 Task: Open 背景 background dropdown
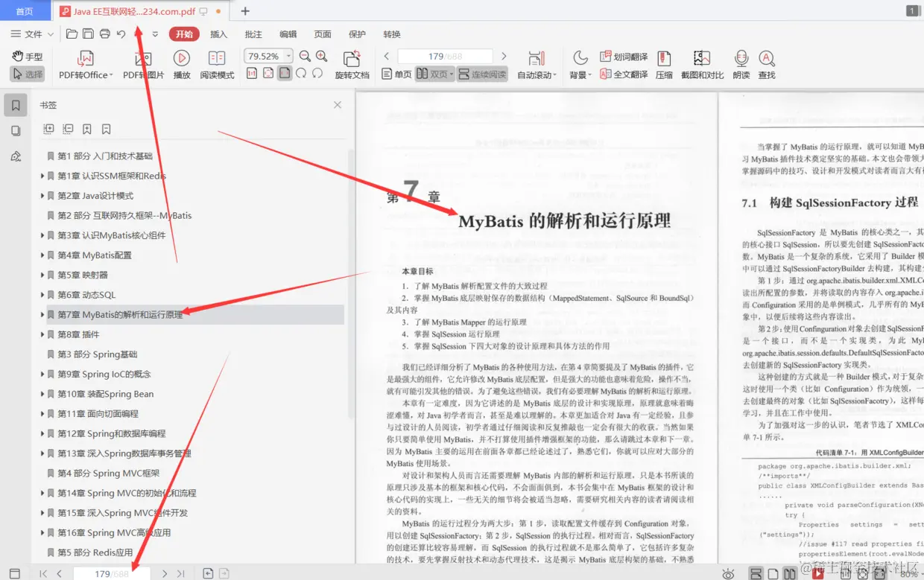coord(580,65)
